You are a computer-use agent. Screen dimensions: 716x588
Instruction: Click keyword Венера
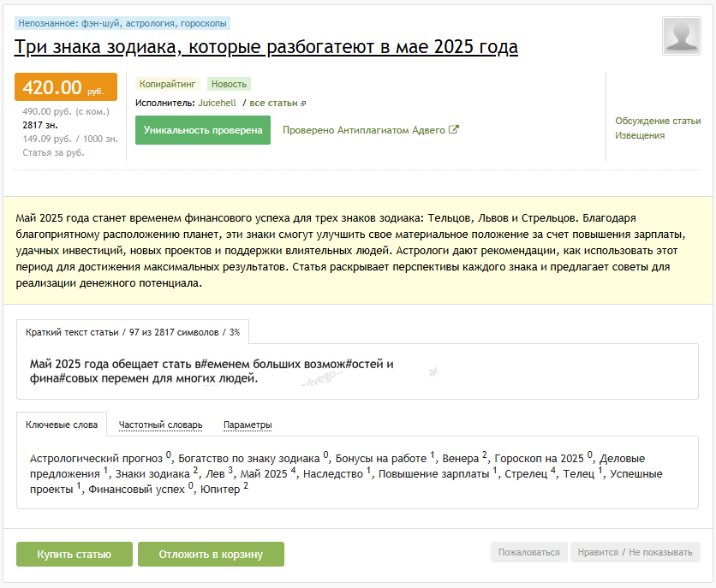[460, 459]
